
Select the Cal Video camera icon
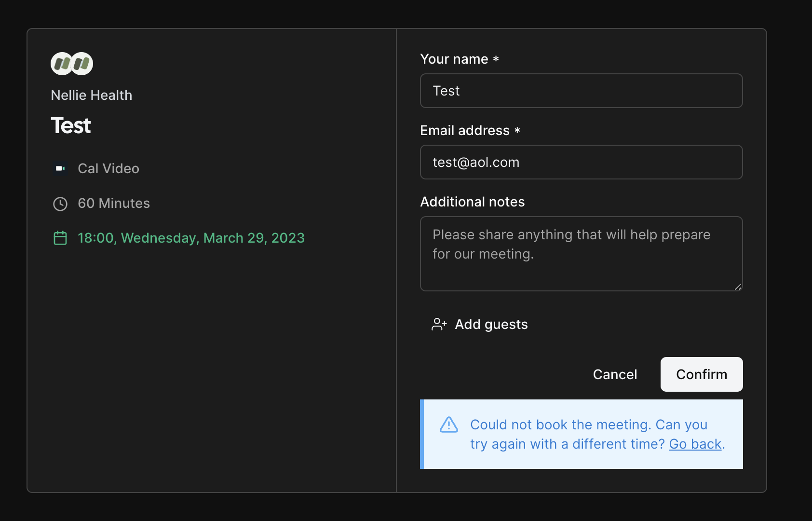click(x=60, y=168)
